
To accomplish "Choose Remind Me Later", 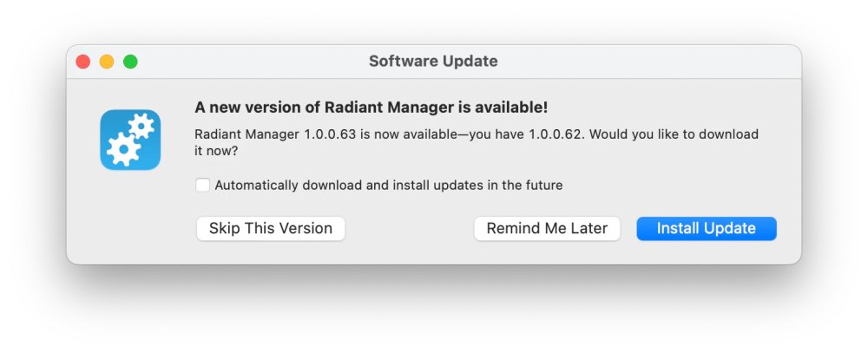I will [x=547, y=229].
